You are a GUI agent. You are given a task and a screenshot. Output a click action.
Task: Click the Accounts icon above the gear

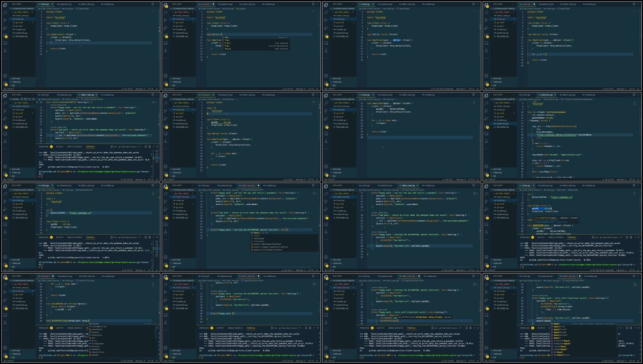(x=5, y=75)
